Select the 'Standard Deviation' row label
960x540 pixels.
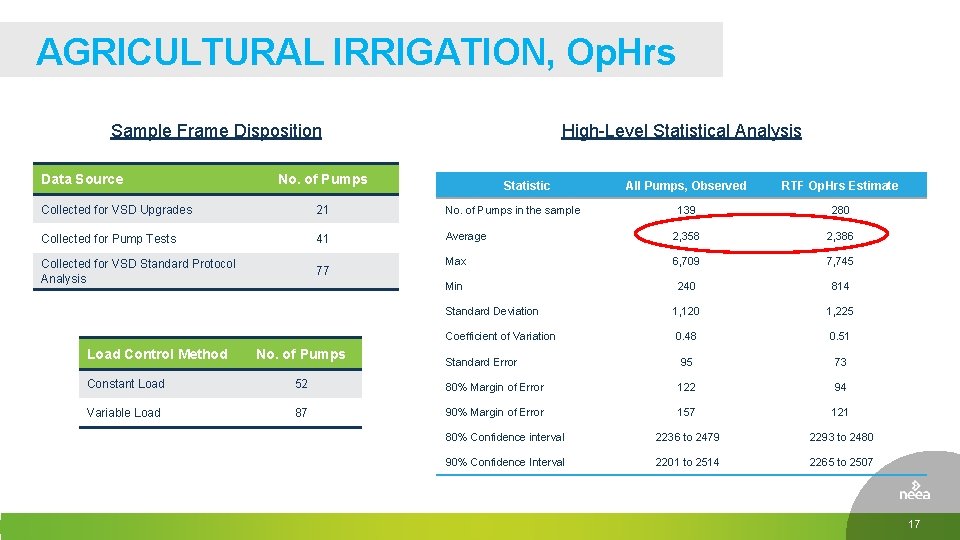492,311
